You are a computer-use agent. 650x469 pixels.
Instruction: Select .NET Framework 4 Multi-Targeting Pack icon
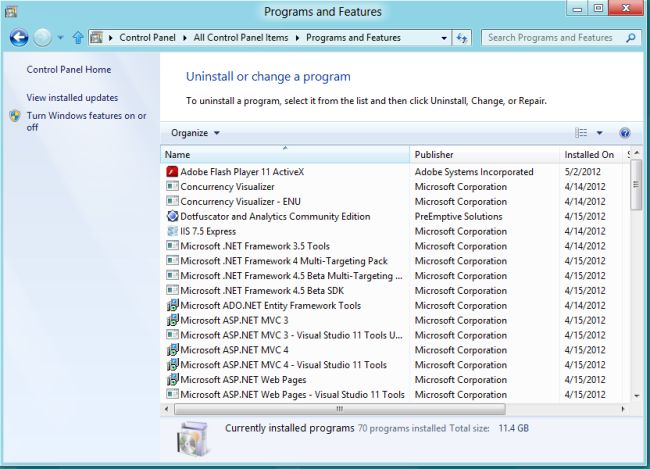click(172, 261)
